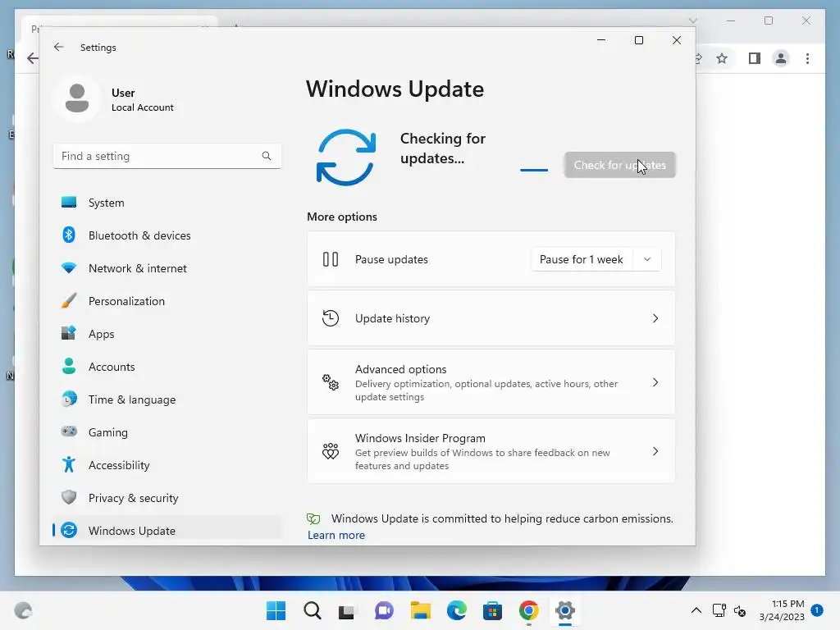Click the muted volume tray icon
840x630 pixels.
point(740,610)
